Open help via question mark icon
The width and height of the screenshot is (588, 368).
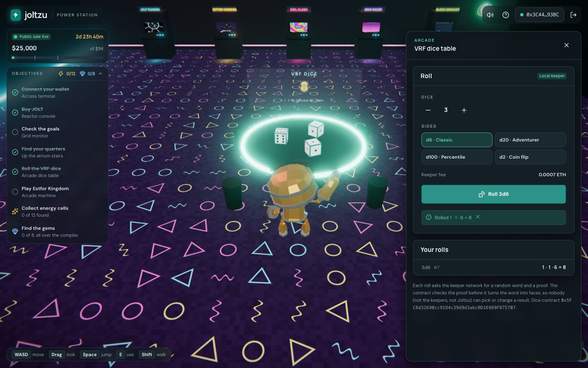506,15
